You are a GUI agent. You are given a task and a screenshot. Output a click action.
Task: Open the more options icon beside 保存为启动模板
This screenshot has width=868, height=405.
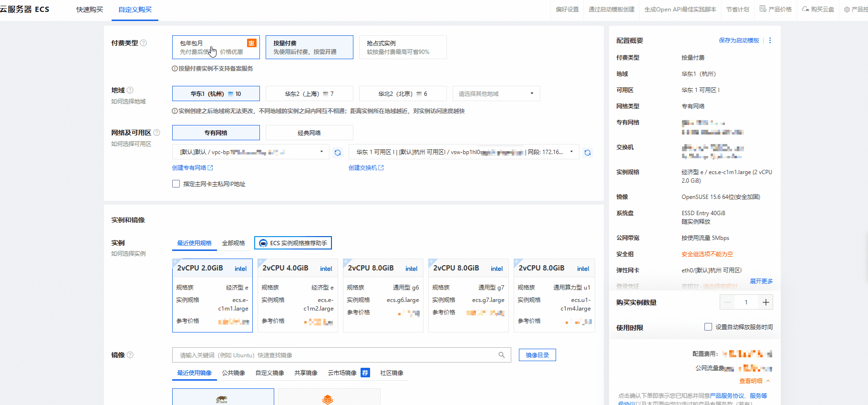coord(770,41)
